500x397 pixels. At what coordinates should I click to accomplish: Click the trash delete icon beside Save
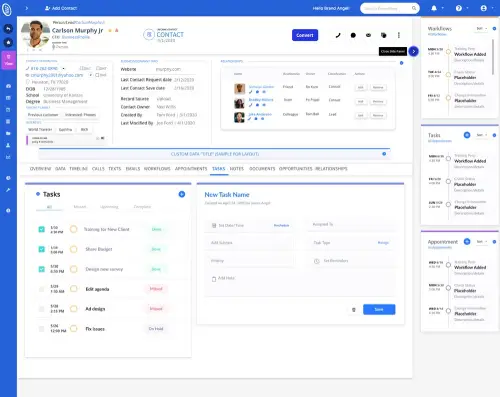tap(354, 310)
